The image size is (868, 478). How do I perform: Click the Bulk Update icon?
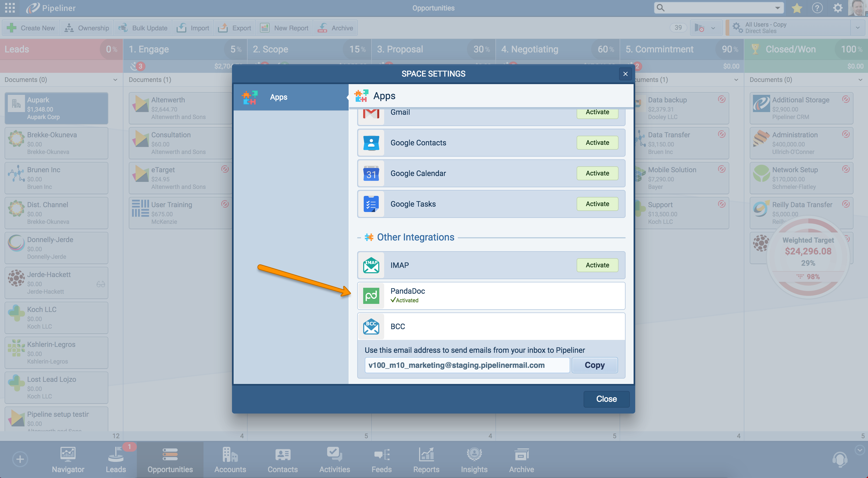click(123, 28)
